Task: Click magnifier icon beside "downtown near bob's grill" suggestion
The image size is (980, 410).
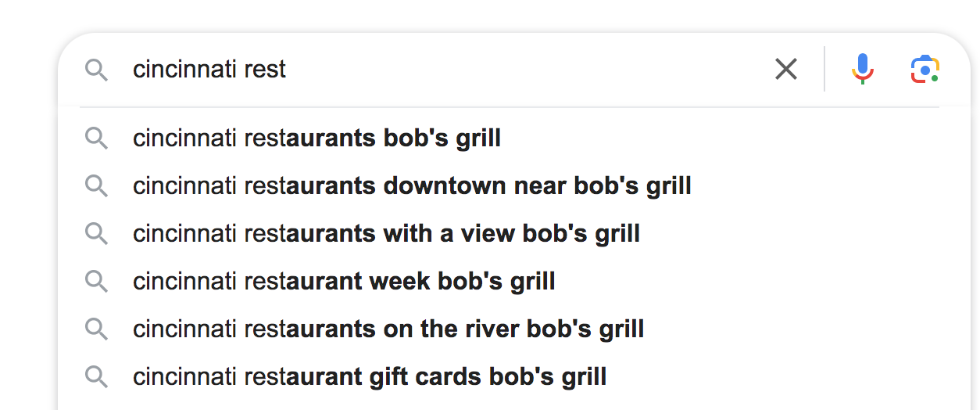Action: click(96, 186)
